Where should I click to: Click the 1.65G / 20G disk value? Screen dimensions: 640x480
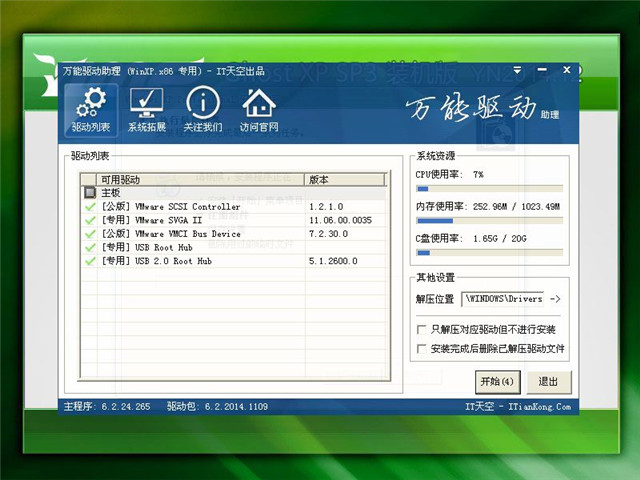pyautogui.click(x=500, y=239)
